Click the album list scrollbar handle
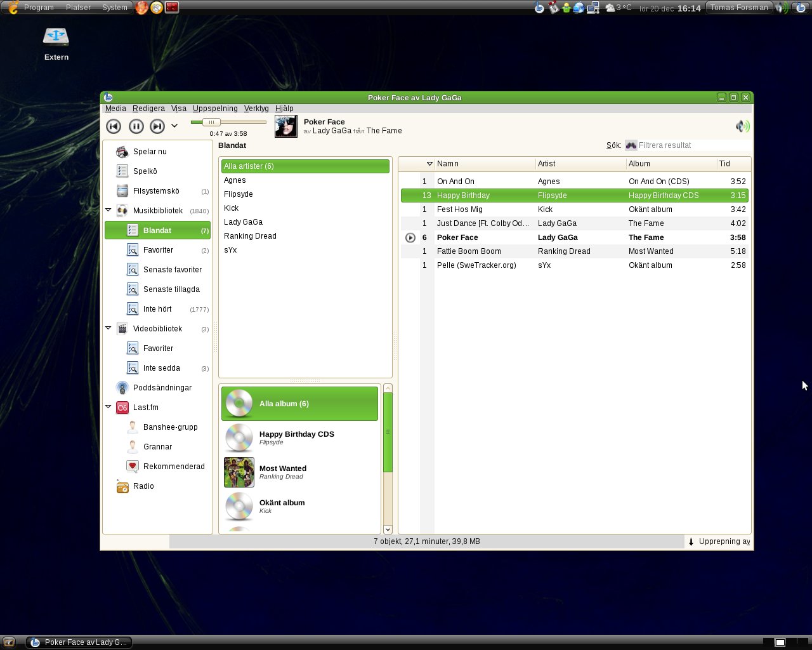Screen dimensions: 812x650 click(x=388, y=432)
